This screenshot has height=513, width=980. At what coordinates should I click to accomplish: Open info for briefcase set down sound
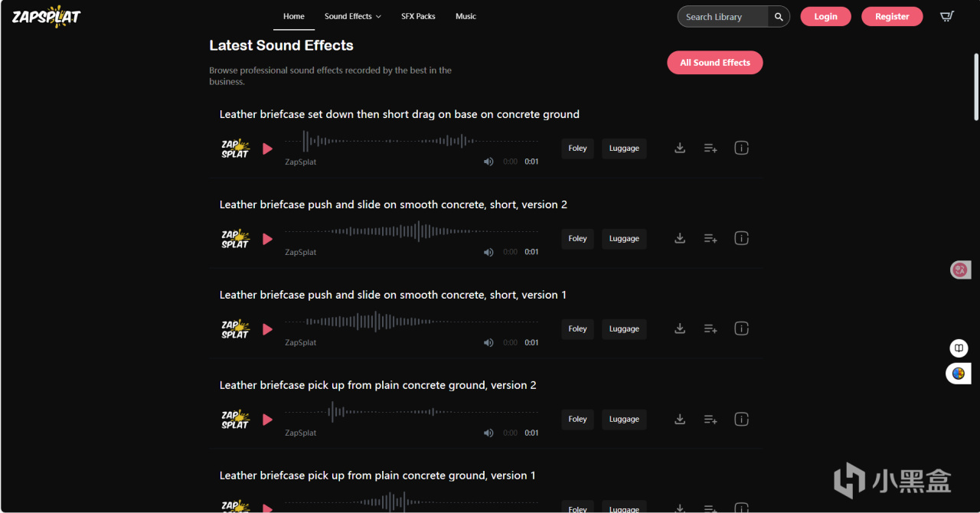pos(741,148)
